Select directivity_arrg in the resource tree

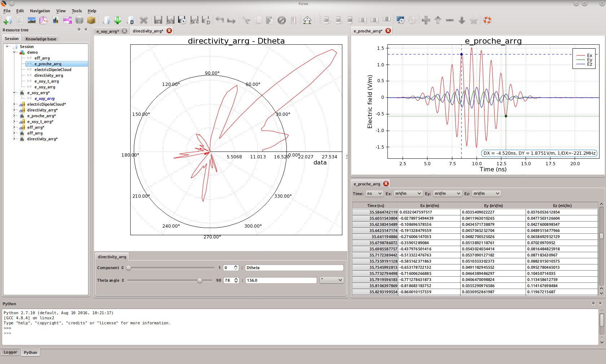(x=49, y=75)
